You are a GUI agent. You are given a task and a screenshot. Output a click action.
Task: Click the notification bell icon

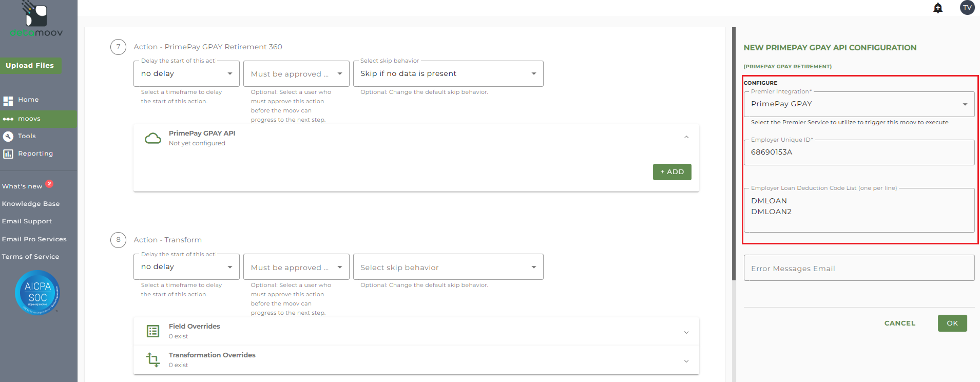(938, 8)
